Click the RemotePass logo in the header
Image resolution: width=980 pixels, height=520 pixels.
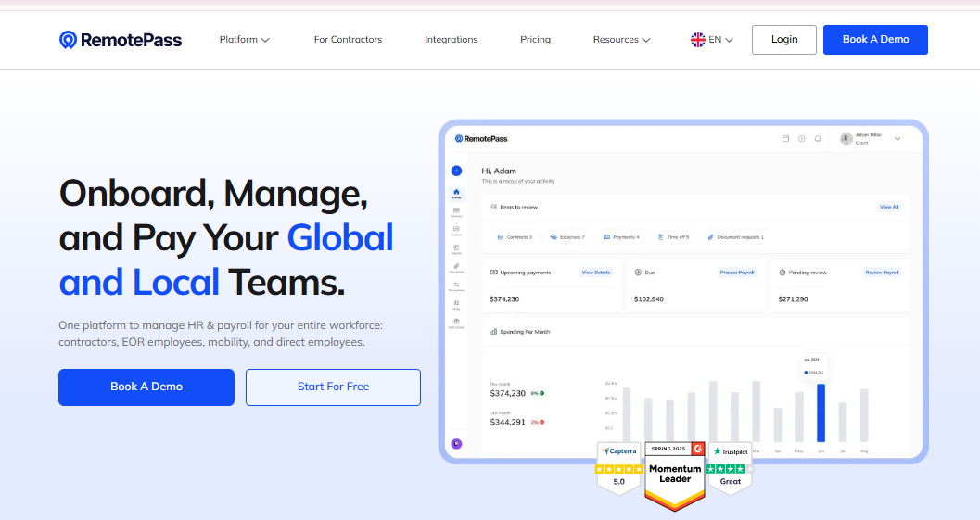[121, 40]
